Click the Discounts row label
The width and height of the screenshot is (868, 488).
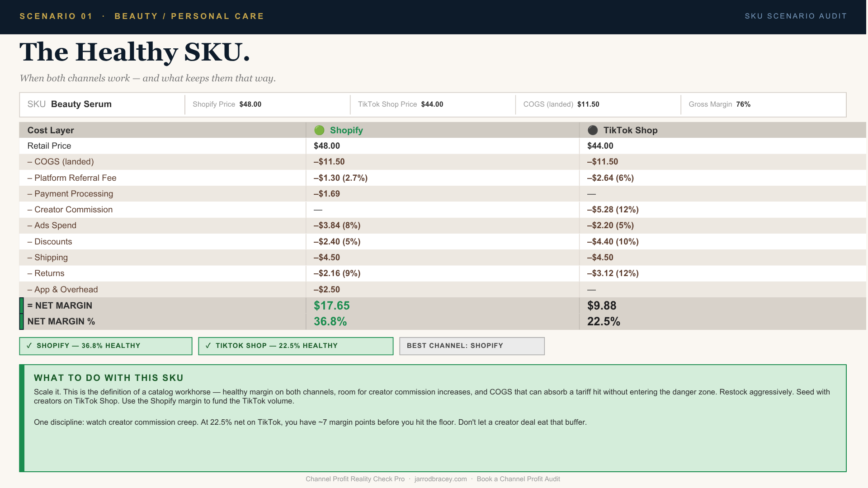pos(50,242)
